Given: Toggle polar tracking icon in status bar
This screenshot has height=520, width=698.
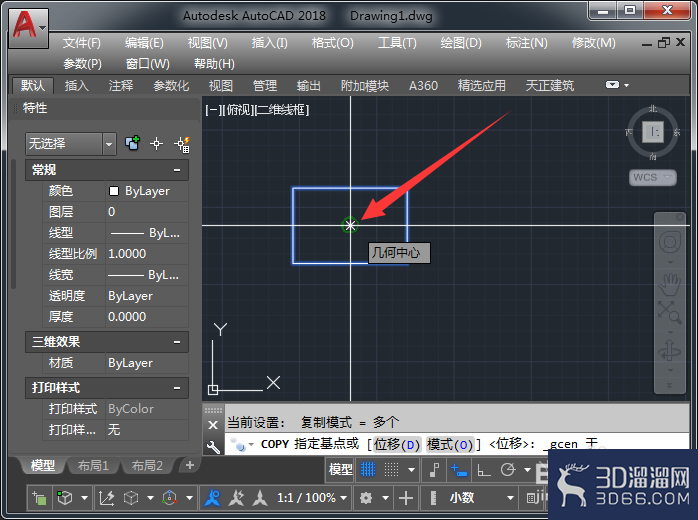Looking at the screenshot, I should pos(507,470).
